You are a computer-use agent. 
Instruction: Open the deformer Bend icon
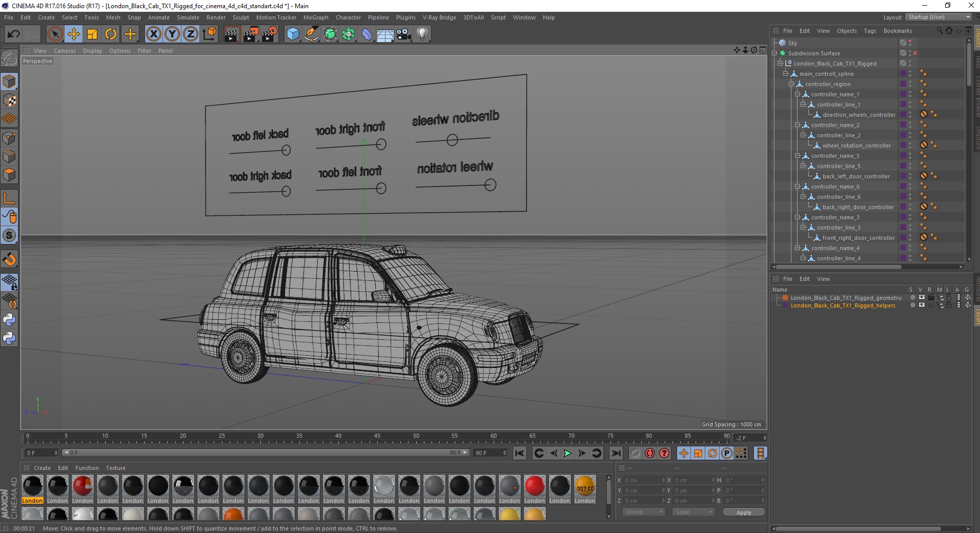(367, 34)
